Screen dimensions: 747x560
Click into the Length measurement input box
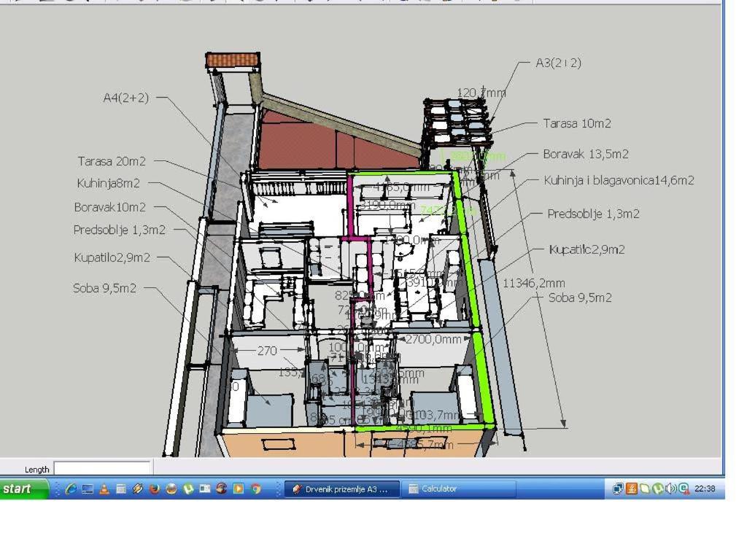102,469
